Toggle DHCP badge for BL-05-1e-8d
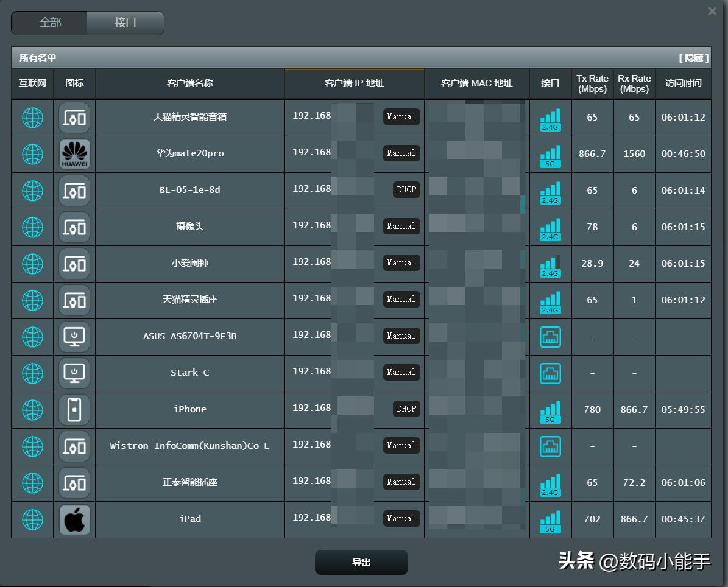This screenshot has height=587, width=728. tap(406, 189)
